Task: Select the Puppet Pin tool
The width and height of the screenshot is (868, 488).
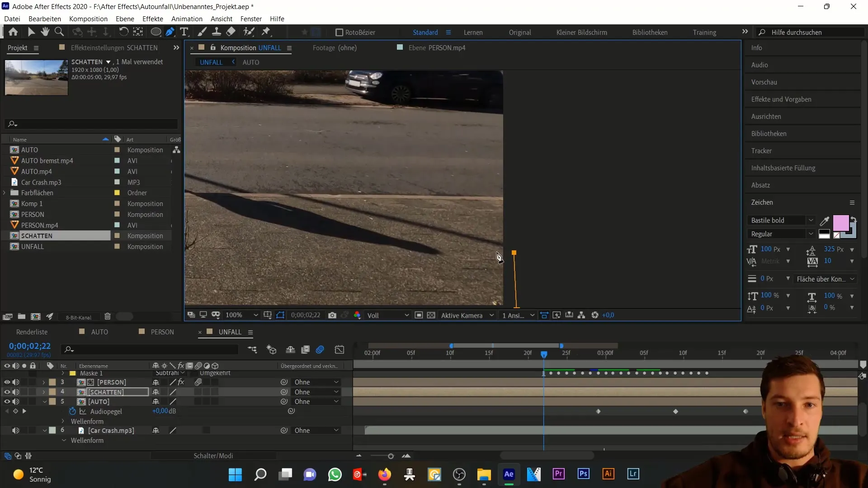Action: 266,32
